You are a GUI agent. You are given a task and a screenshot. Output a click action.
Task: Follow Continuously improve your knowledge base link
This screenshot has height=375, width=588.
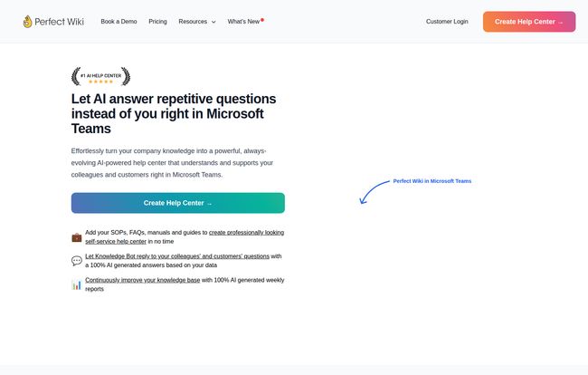[x=143, y=280]
